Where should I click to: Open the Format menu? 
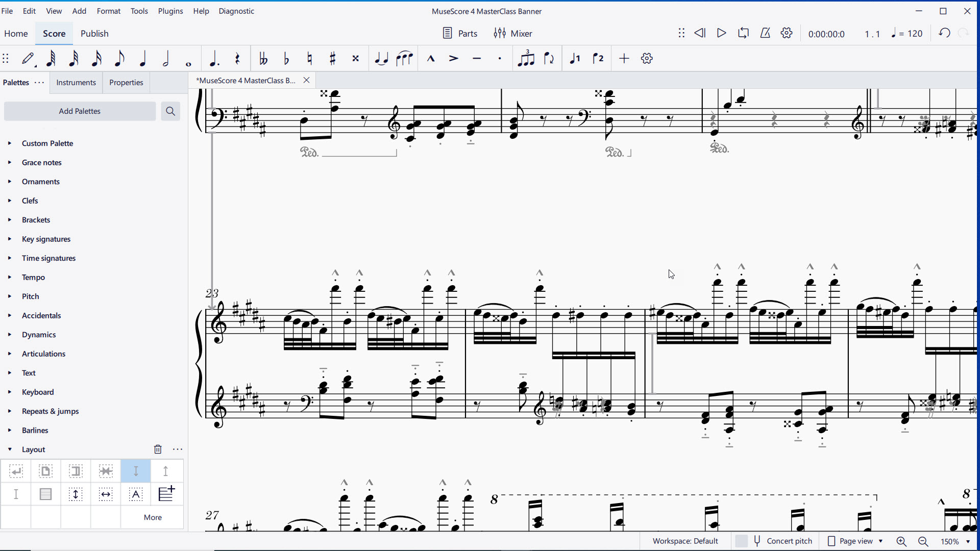[x=109, y=11]
